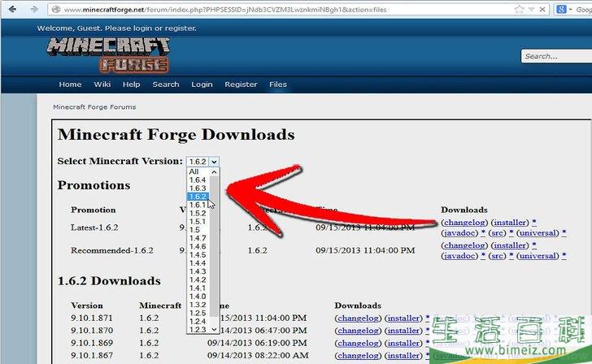The image size is (592, 364).
Task: Click installer for build 9.10.1.869
Action: (403, 343)
